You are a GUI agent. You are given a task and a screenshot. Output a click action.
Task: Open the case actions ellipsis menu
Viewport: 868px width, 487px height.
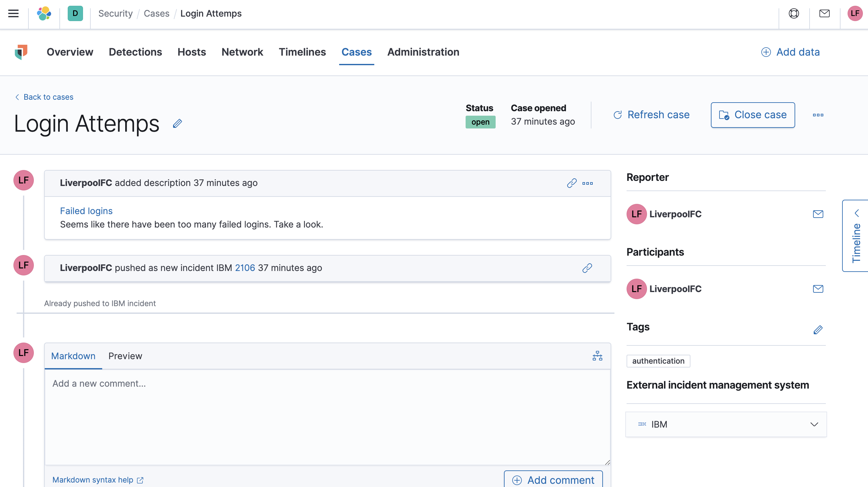[x=818, y=115]
